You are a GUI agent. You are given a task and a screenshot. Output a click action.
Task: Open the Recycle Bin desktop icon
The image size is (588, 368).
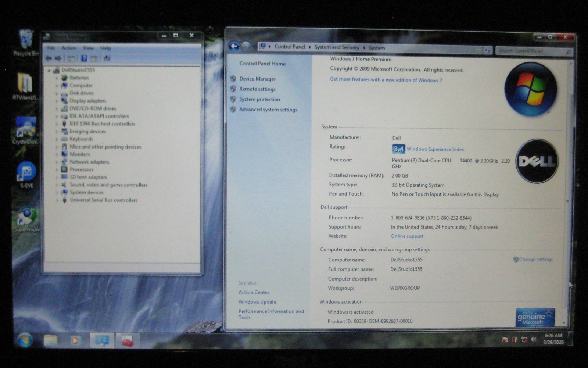pyautogui.click(x=26, y=42)
